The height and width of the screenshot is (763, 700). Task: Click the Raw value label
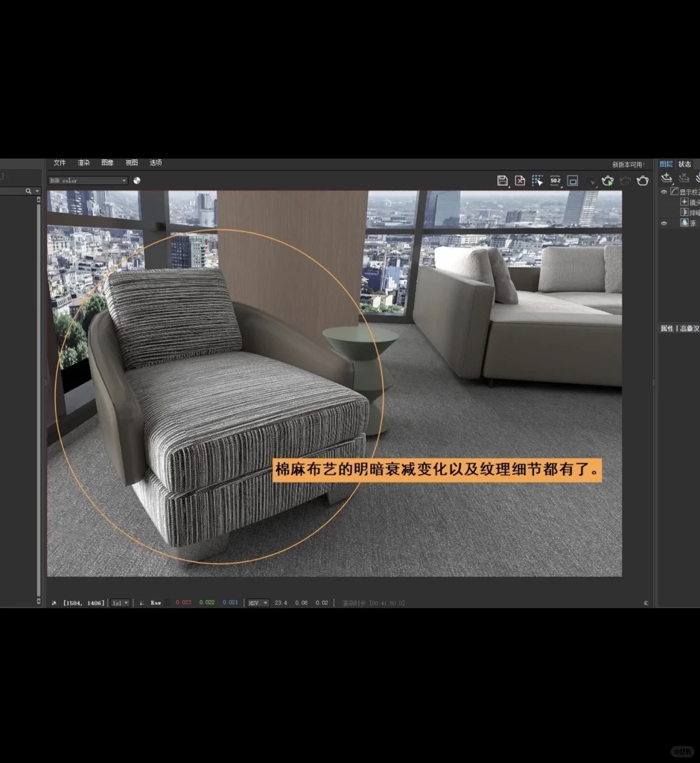156,603
